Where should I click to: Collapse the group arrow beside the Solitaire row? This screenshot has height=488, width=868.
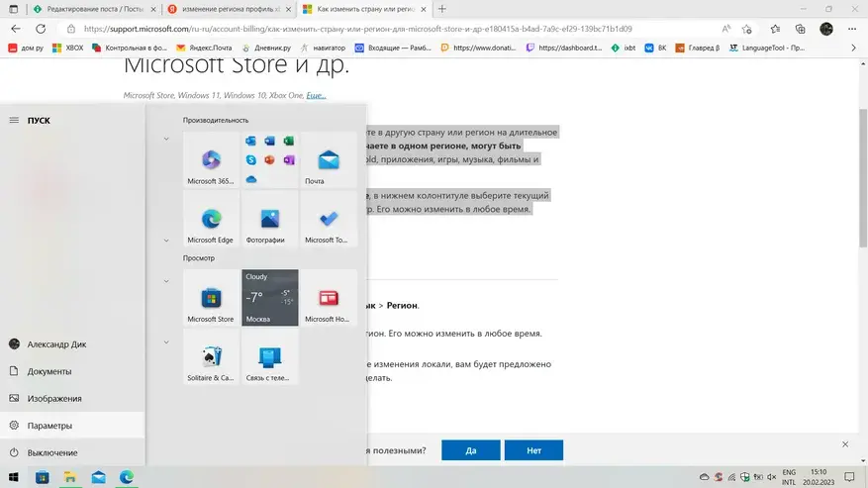point(166,342)
